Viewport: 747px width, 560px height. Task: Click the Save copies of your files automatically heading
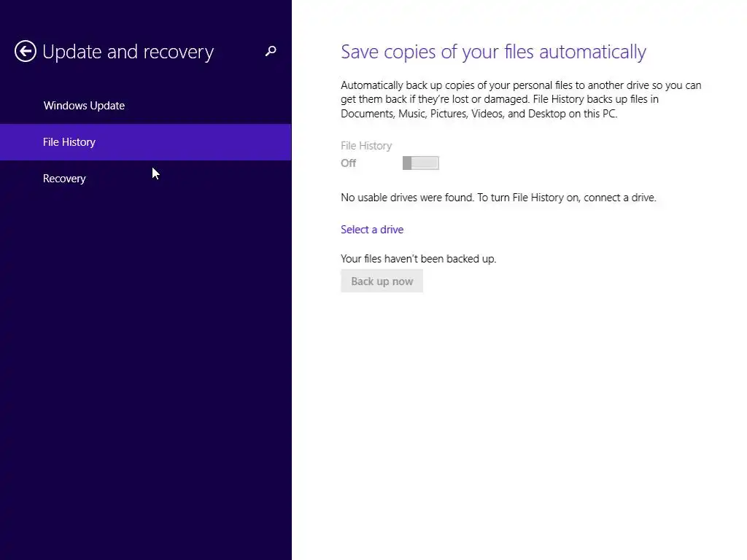tap(494, 52)
